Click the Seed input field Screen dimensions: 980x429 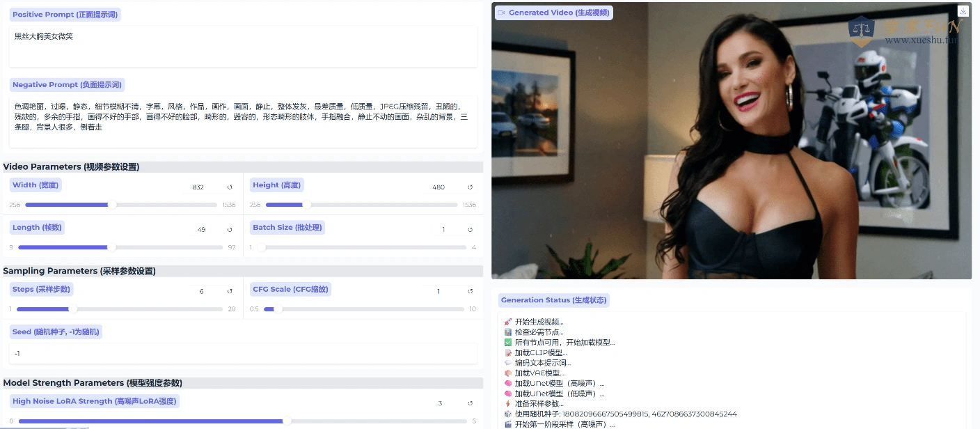click(x=243, y=354)
